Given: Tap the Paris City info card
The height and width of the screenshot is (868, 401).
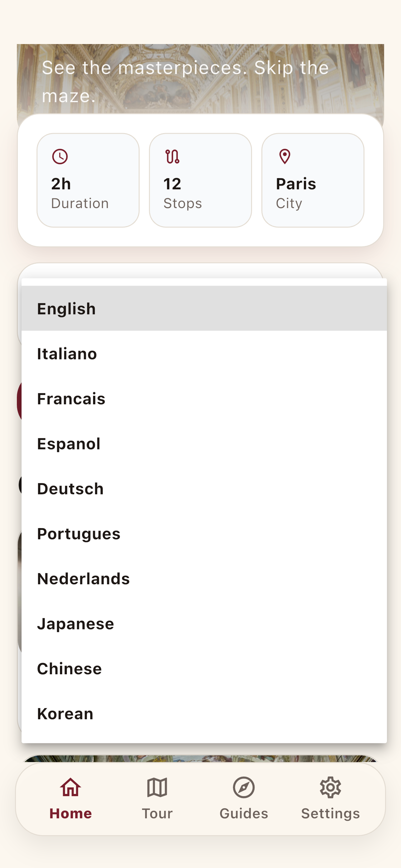Looking at the screenshot, I should tap(313, 180).
